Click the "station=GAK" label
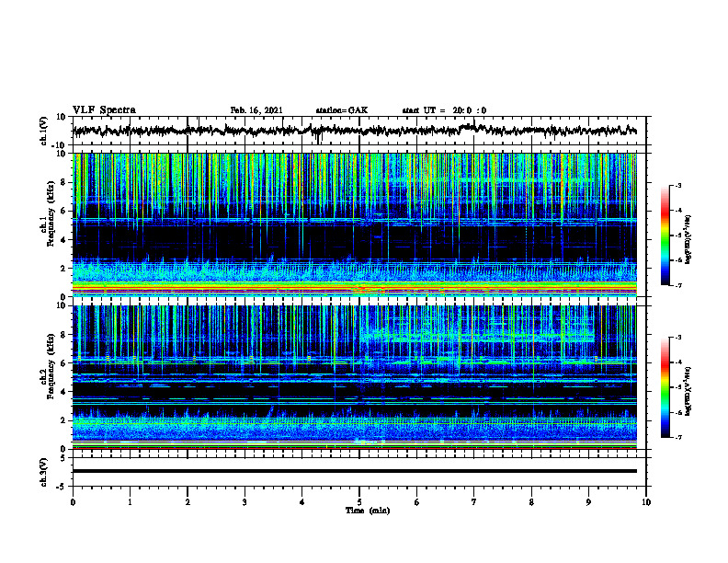This screenshot has width=728, height=563. tap(342, 110)
